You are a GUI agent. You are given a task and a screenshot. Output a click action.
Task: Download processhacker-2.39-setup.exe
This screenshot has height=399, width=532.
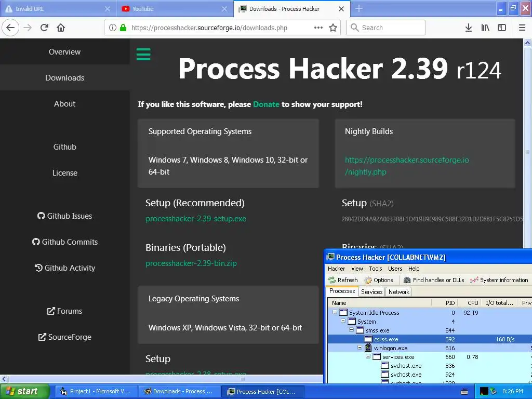196,219
